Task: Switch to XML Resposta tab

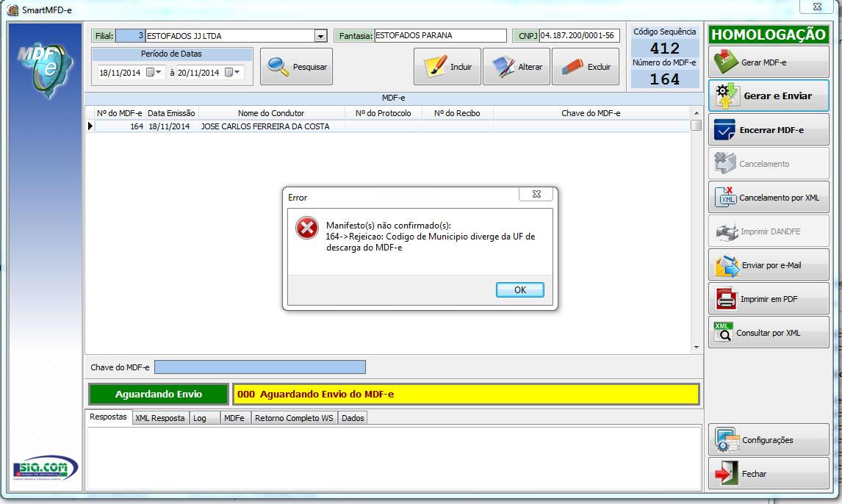Action: tap(160, 418)
